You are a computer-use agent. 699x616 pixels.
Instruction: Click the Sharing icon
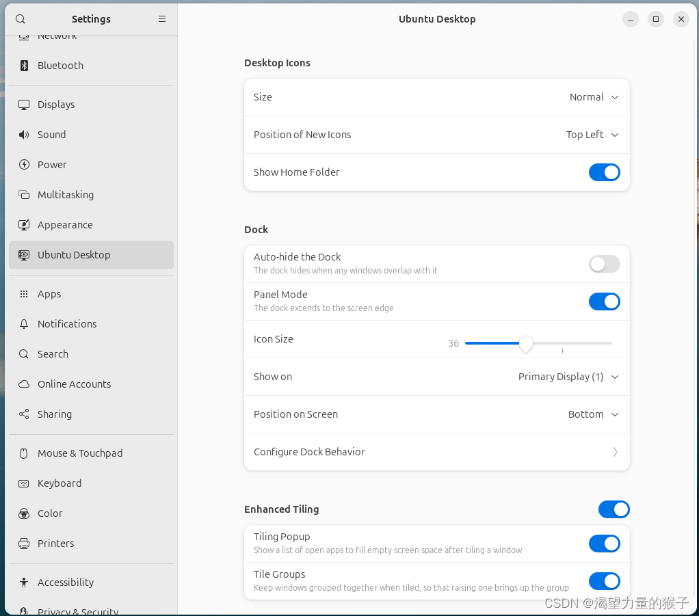24,414
